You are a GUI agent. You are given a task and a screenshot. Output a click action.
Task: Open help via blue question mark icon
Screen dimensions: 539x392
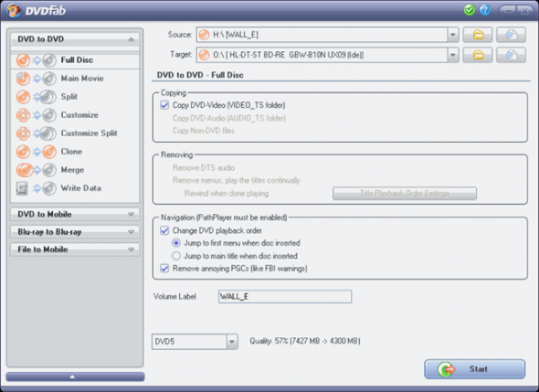pyautogui.click(x=485, y=10)
